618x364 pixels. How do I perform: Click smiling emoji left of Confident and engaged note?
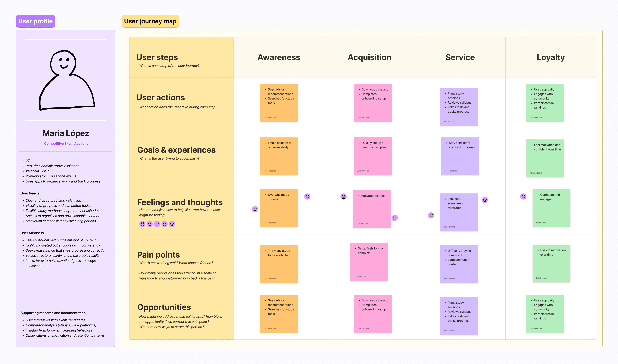(x=523, y=196)
